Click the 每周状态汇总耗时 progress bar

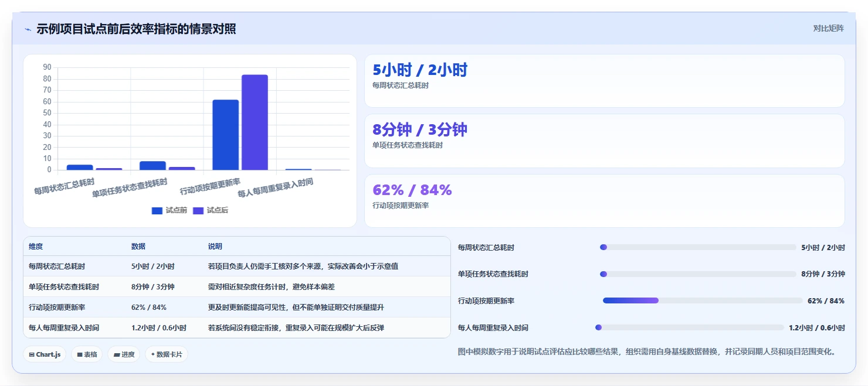tap(698, 247)
